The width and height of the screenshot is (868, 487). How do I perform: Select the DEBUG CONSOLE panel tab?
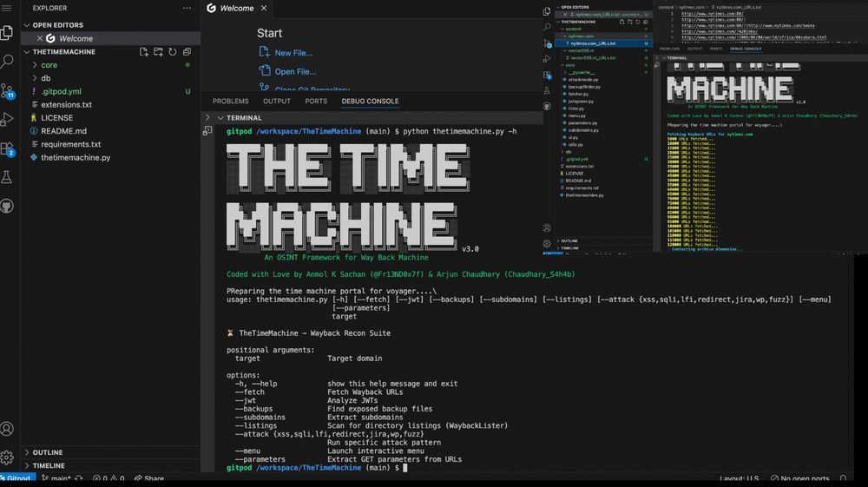coord(370,102)
